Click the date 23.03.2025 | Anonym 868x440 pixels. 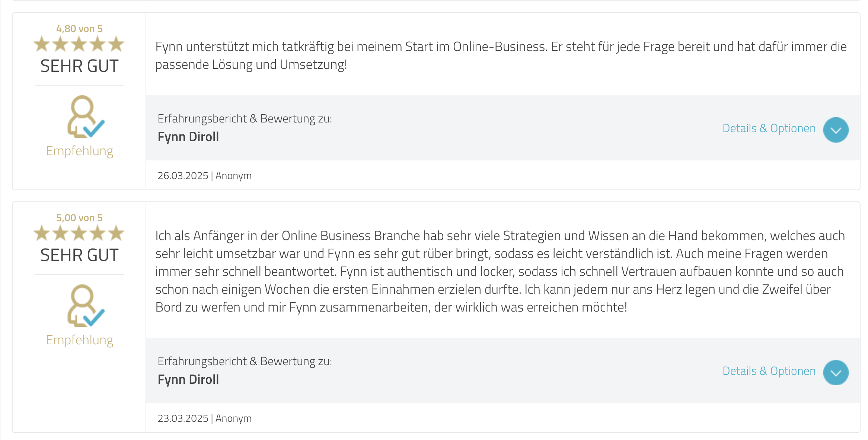point(205,418)
